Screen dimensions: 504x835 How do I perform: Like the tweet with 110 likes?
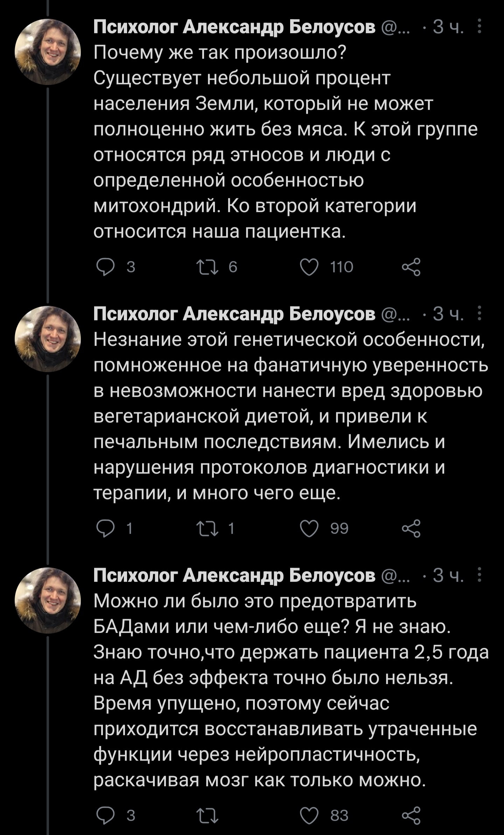coord(310,267)
